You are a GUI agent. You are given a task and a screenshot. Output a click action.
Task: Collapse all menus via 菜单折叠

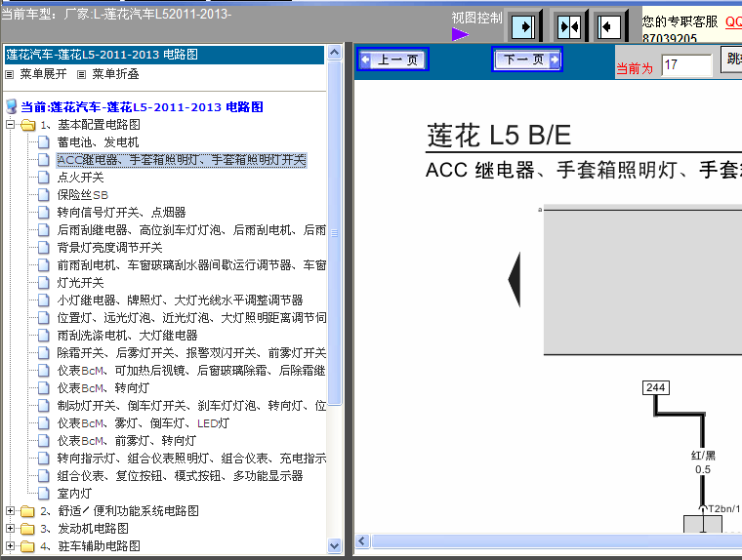pyautogui.click(x=115, y=74)
